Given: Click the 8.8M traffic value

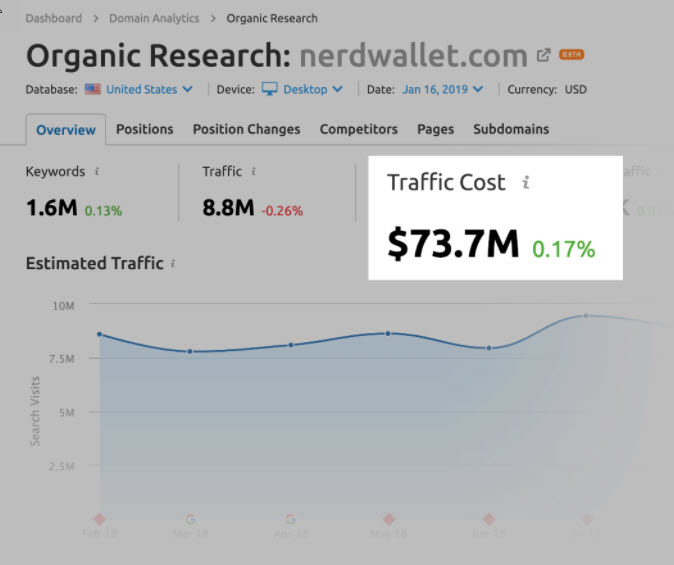Looking at the screenshot, I should (228, 208).
